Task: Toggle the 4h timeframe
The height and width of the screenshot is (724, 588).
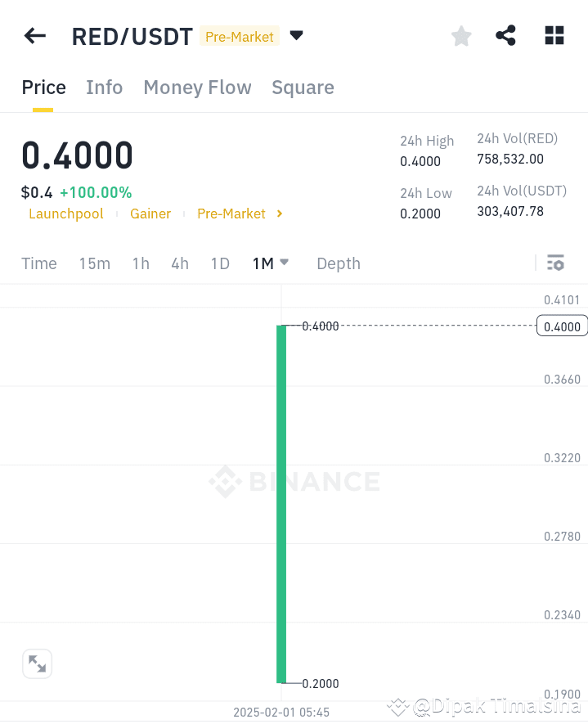Action: (x=180, y=263)
